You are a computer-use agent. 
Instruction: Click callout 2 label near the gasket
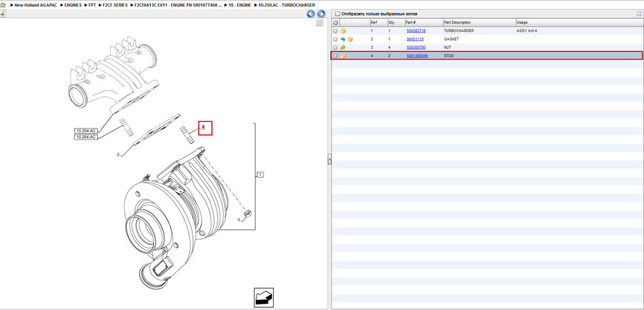118,154
